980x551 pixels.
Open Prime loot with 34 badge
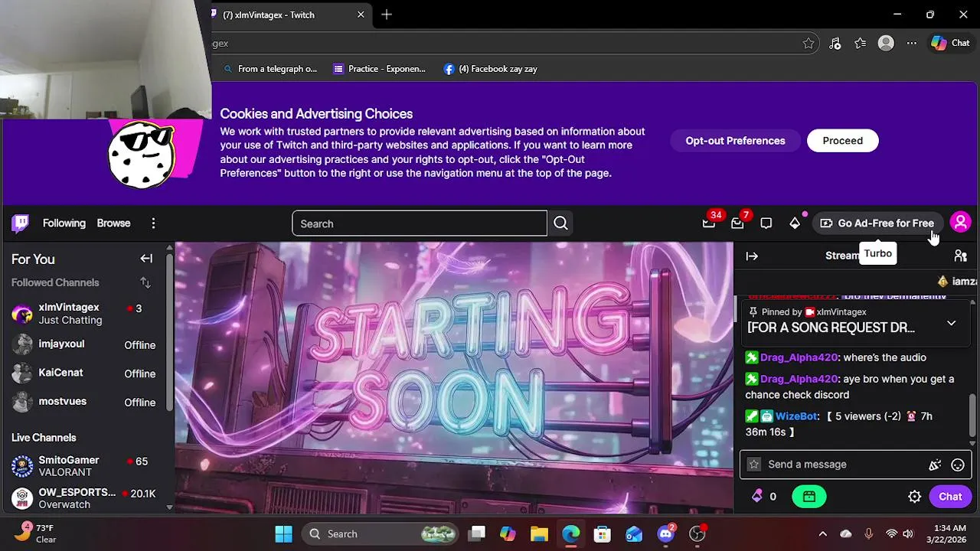pos(709,223)
